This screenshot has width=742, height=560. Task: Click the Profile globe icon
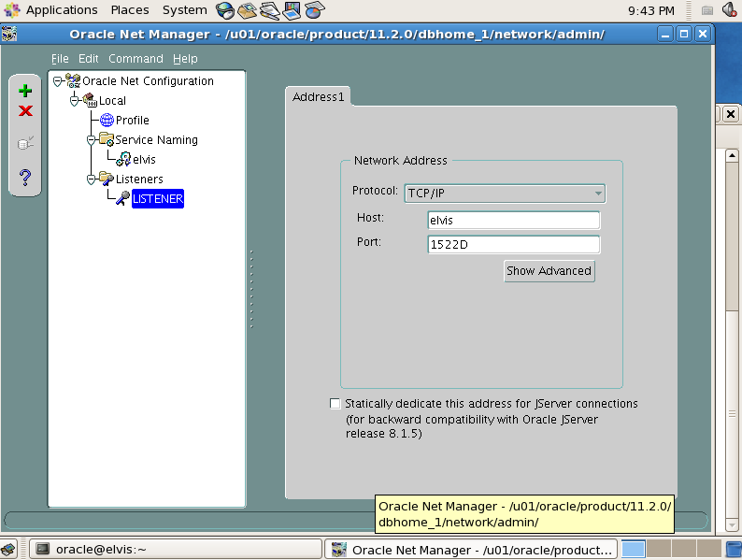click(x=107, y=121)
